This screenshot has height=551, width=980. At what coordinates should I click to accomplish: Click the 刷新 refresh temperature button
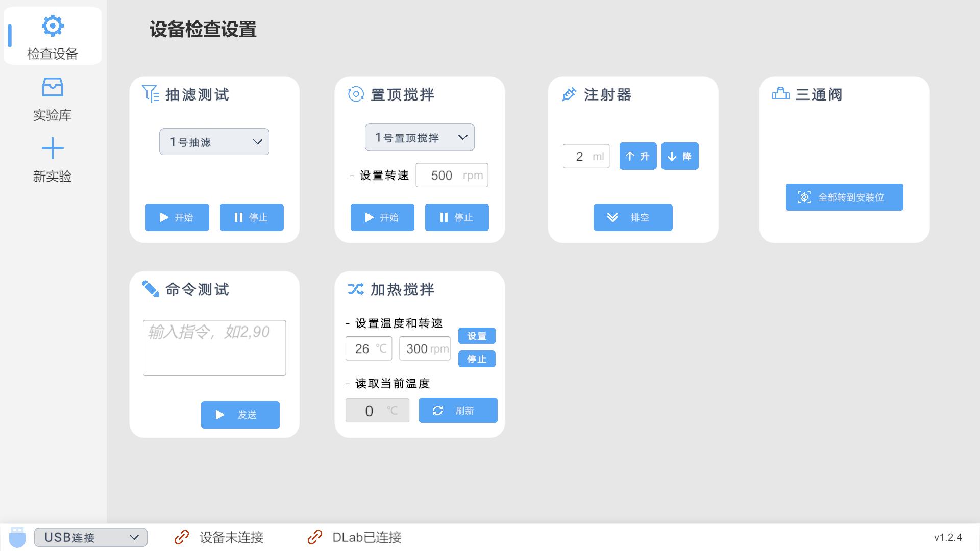point(458,410)
